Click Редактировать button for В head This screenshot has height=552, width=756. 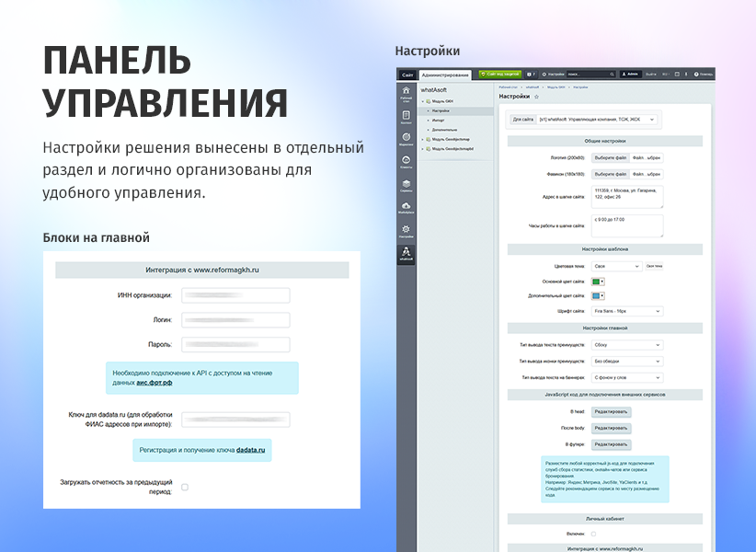(611, 412)
